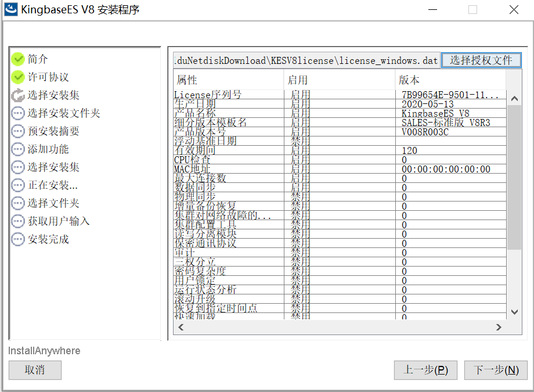This screenshot has width=534, height=392.
Task: Select the 三权分立 row
Action: [x=340, y=262]
